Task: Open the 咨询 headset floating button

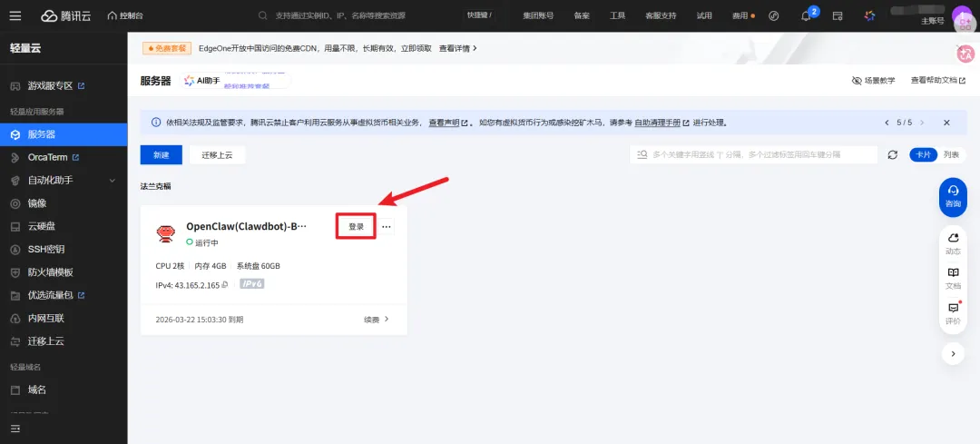Action: point(953,196)
